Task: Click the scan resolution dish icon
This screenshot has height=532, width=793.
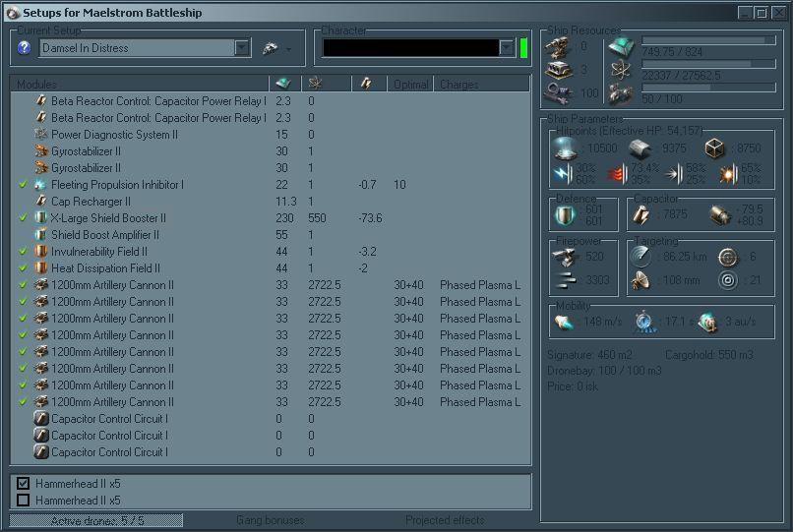Action: click(x=640, y=280)
